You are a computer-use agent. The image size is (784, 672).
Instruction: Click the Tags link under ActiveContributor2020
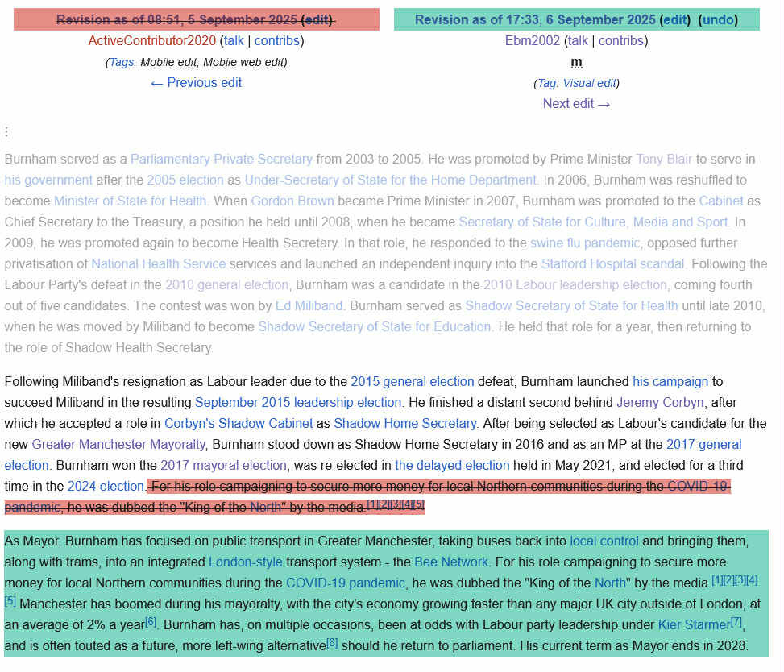122,62
